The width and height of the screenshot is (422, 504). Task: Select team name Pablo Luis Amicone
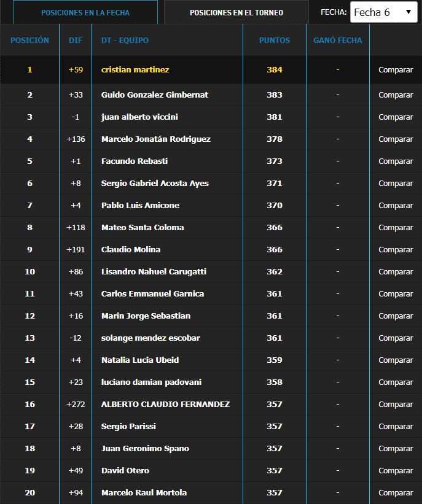coord(140,206)
